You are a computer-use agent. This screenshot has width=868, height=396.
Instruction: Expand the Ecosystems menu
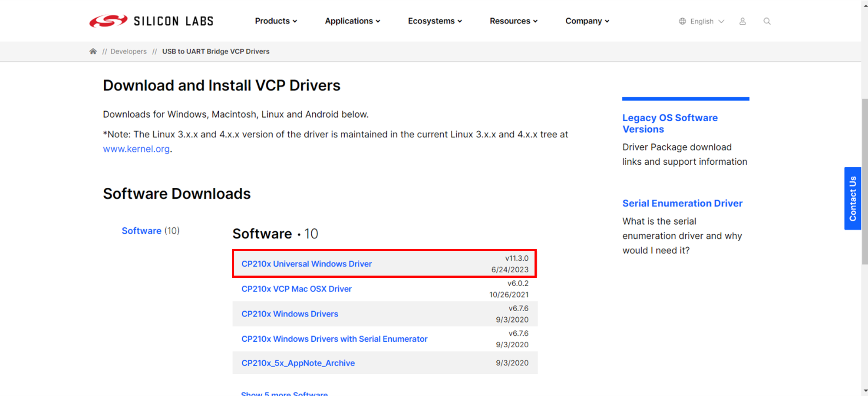click(435, 21)
